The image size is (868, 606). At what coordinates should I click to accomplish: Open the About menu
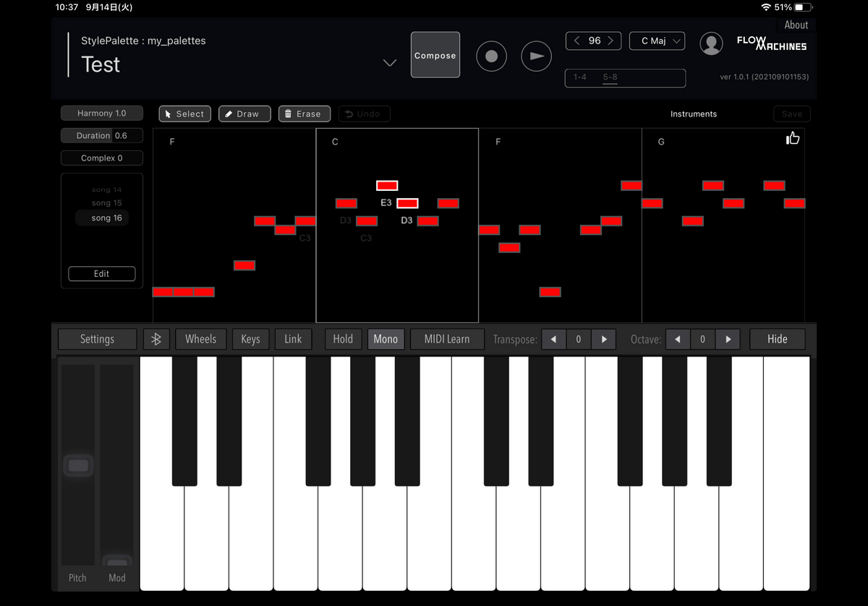(796, 24)
